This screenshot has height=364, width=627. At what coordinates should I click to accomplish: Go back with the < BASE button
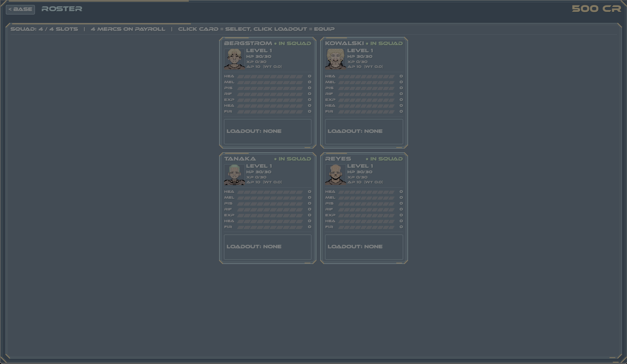coord(20,9)
